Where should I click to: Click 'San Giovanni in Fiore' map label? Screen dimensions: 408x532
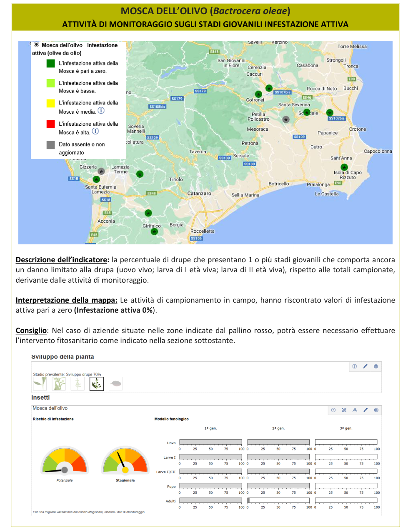[232, 63]
